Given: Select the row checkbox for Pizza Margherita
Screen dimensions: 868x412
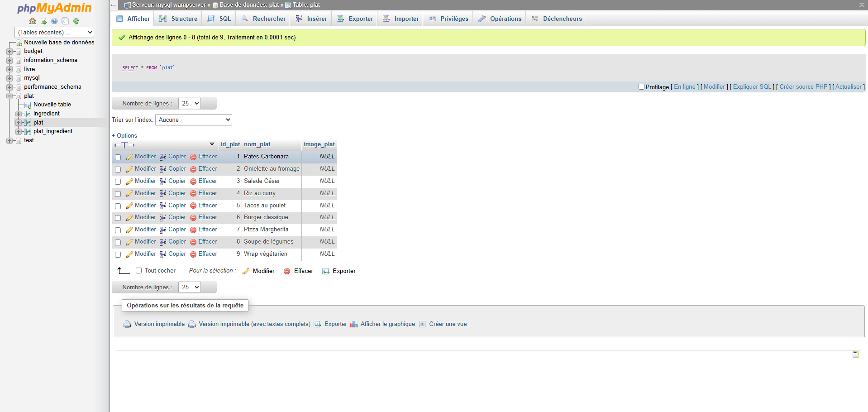Looking at the screenshot, I should (x=118, y=230).
